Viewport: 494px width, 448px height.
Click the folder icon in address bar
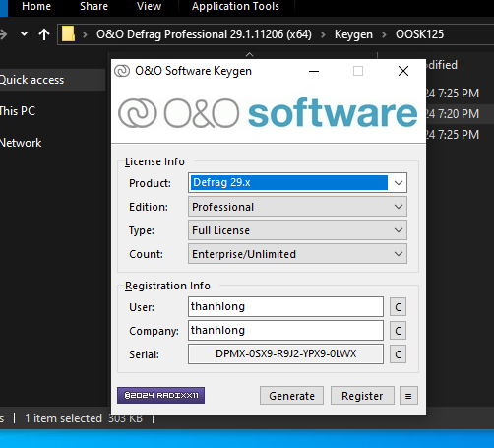point(68,34)
